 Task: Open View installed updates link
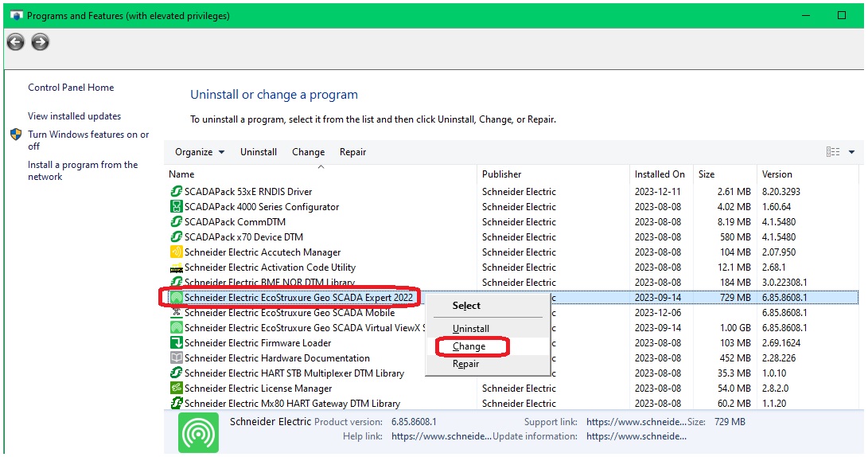[74, 116]
